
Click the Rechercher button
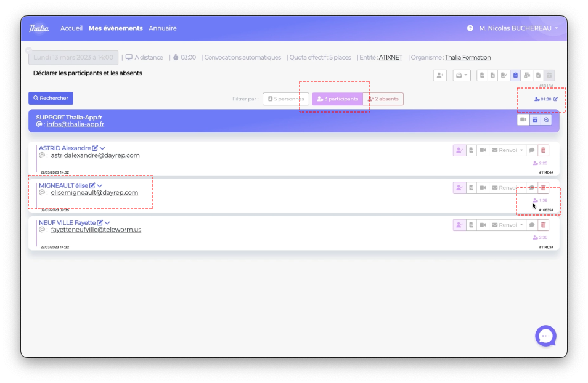[51, 98]
